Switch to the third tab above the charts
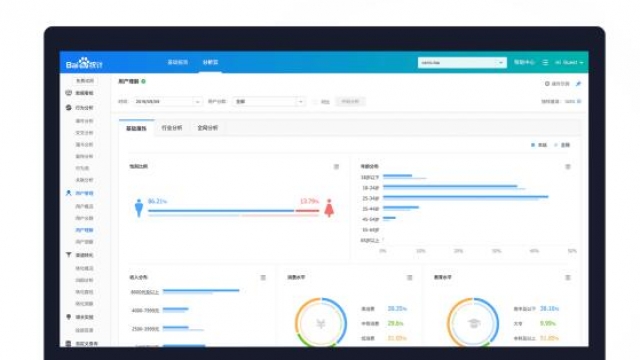Image resolution: width=640 pixels, height=360 pixels. pyautogui.click(x=207, y=128)
